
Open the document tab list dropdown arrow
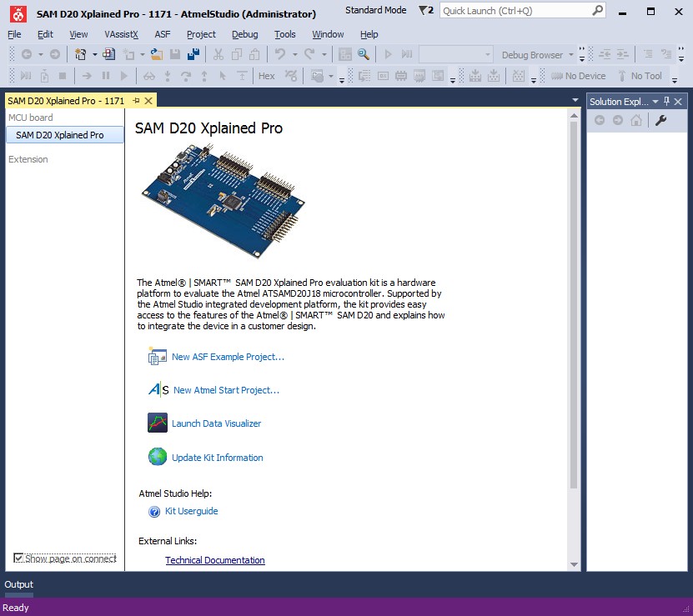575,100
